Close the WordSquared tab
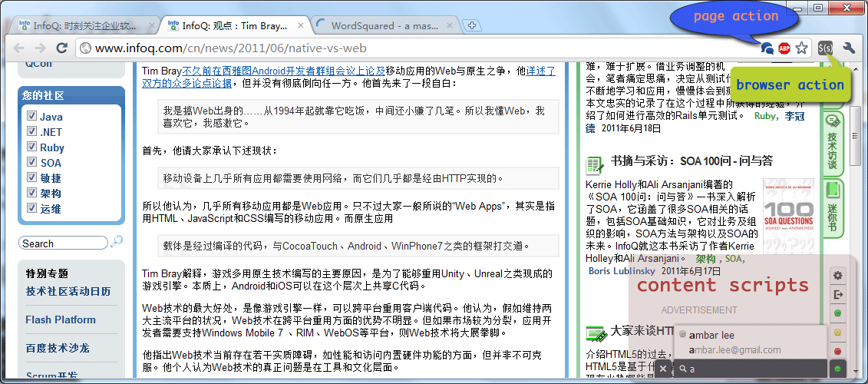The image size is (868, 384). (450, 25)
